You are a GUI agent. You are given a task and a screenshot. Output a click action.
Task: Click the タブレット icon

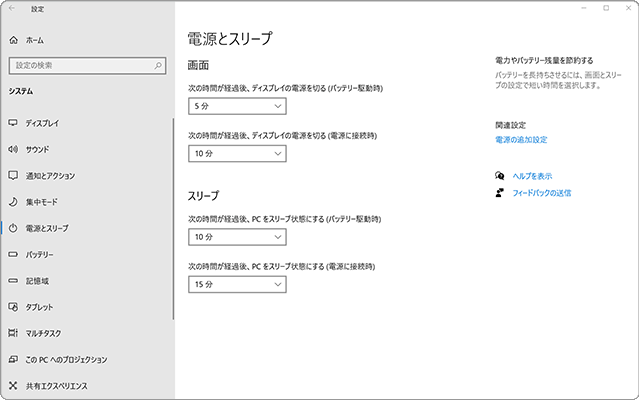[x=13, y=307]
